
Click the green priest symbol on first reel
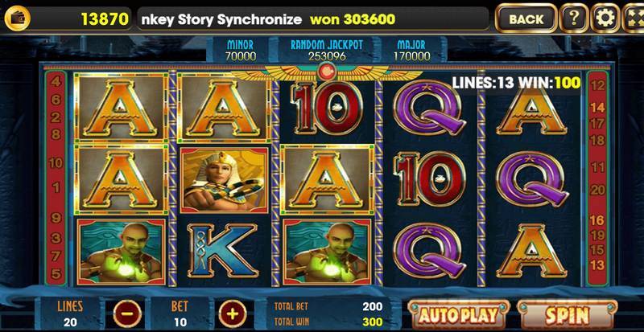122,252
